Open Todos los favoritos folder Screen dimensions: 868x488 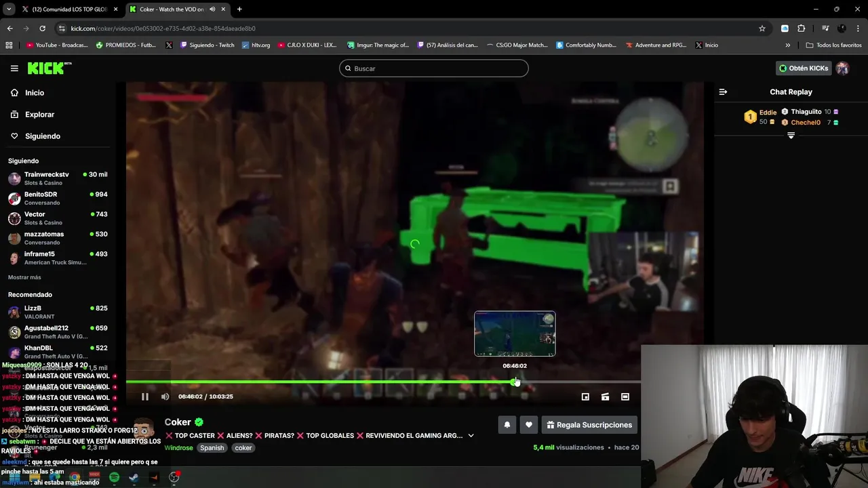834,45
